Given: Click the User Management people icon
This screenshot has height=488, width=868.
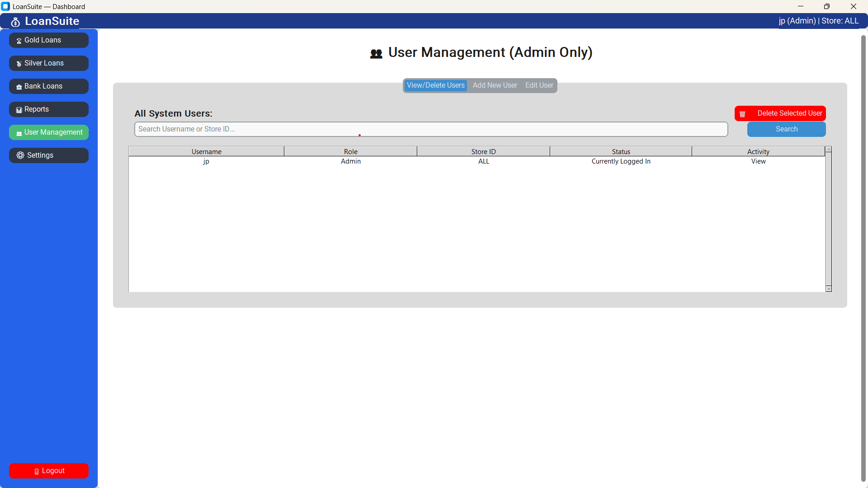Looking at the screenshot, I should (x=19, y=132).
